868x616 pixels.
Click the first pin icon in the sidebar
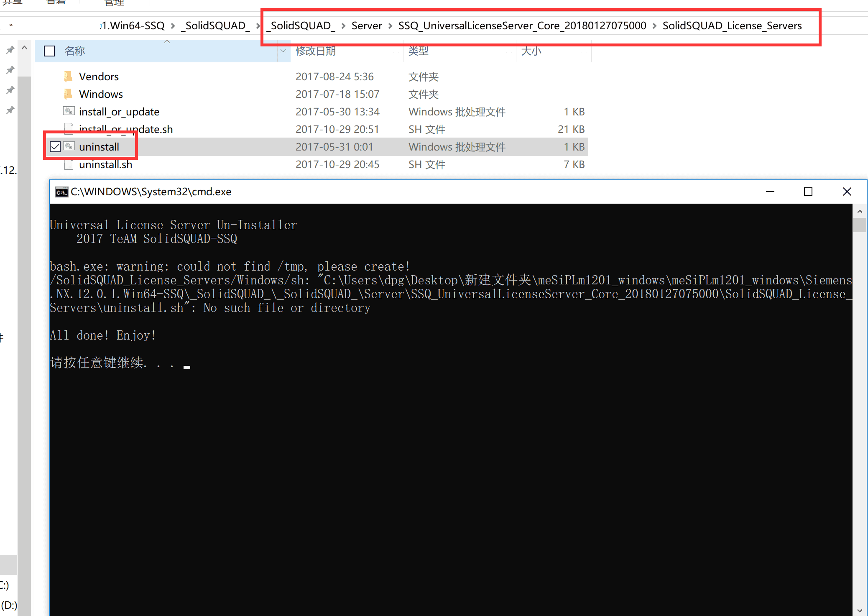pos(10,50)
